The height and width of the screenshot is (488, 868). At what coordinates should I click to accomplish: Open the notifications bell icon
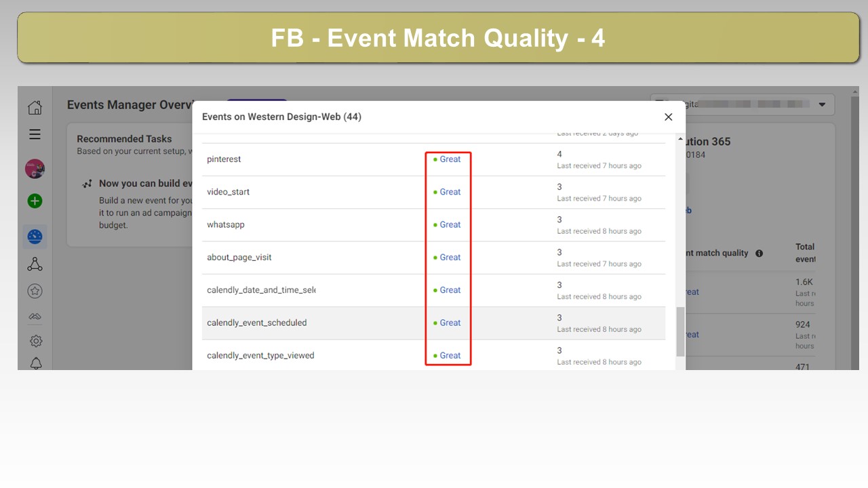coord(36,363)
